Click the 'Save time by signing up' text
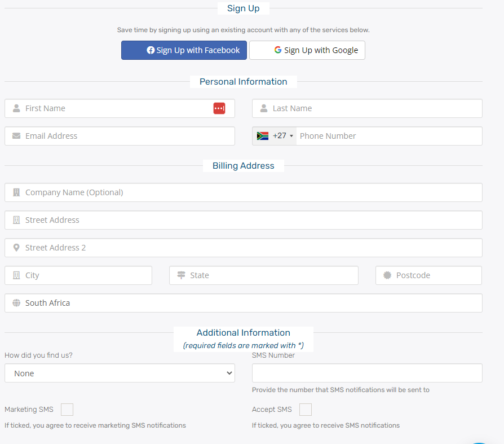 [244, 30]
